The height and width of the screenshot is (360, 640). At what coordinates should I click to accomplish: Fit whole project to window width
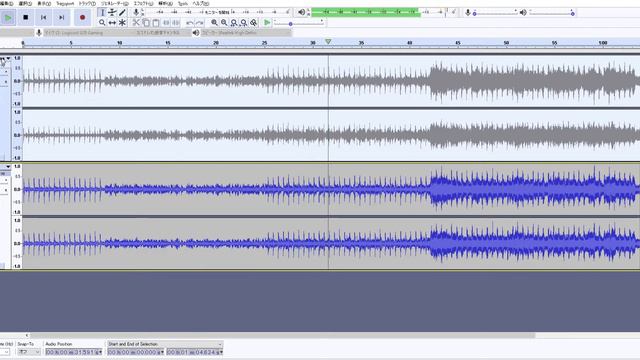tap(244, 23)
